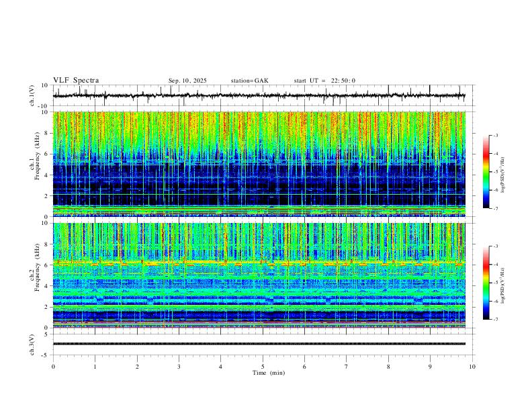Click the time axis tick label "0"
532x411 pixels.
pyautogui.click(x=53, y=367)
